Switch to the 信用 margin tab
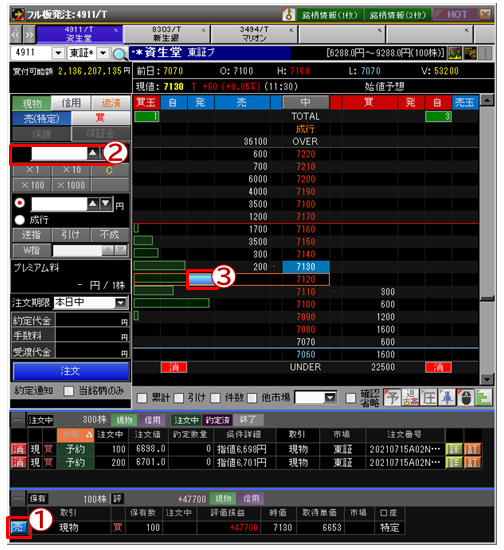 71,103
